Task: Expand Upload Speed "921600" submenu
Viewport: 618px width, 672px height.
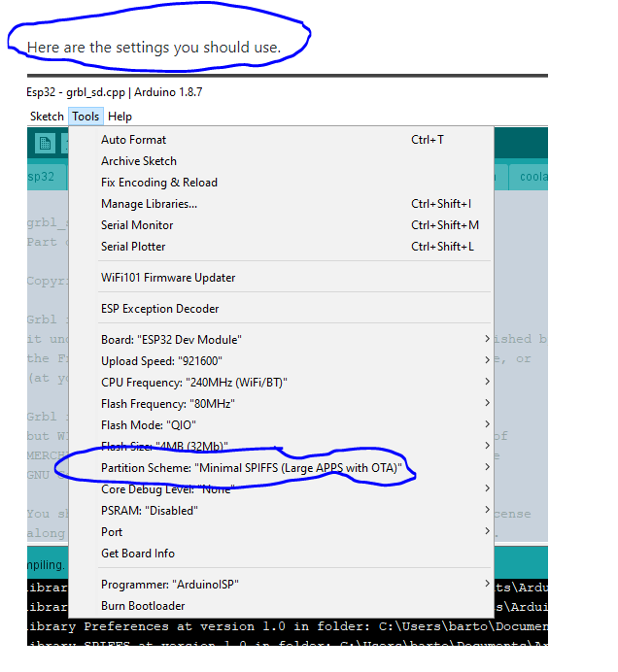Action: (161, 361)
